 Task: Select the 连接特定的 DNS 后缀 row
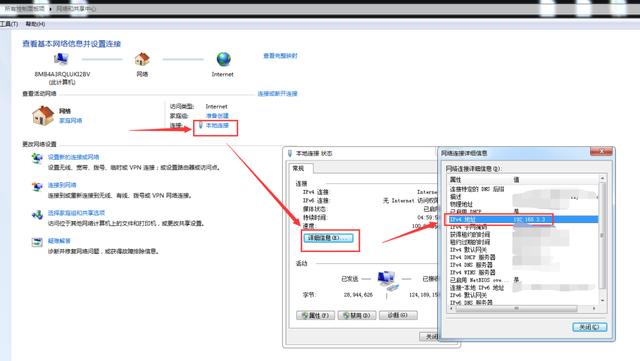[x=523, y=189]
